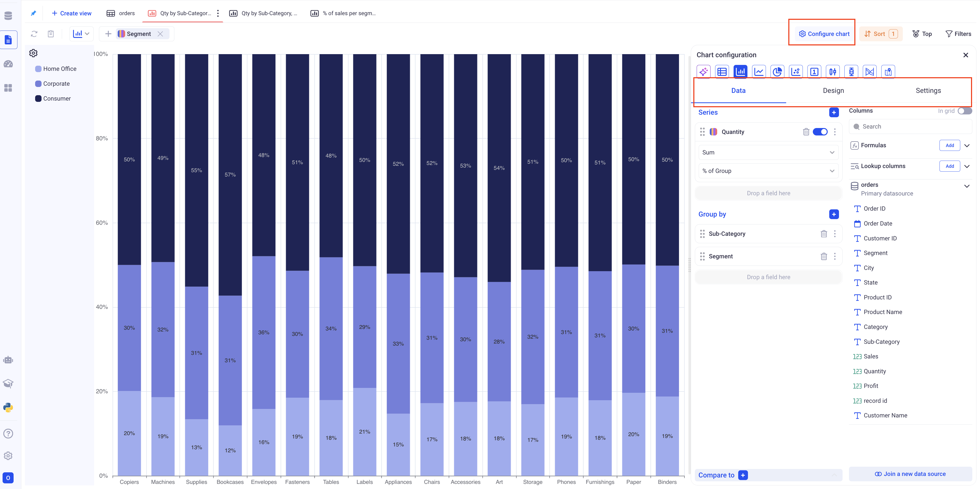Pick the map chart type icon
980x489 pixels.
pyautogui.click(x=888, y=72)
